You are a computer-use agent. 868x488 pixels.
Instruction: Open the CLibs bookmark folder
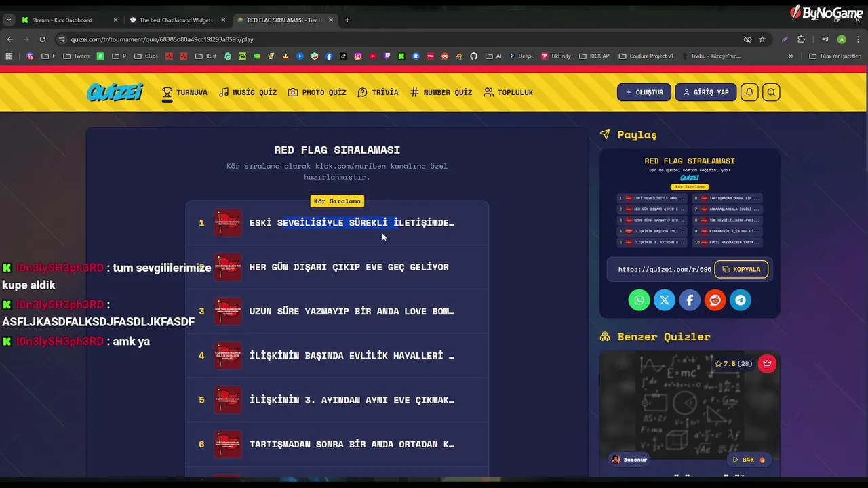[146, 56]
